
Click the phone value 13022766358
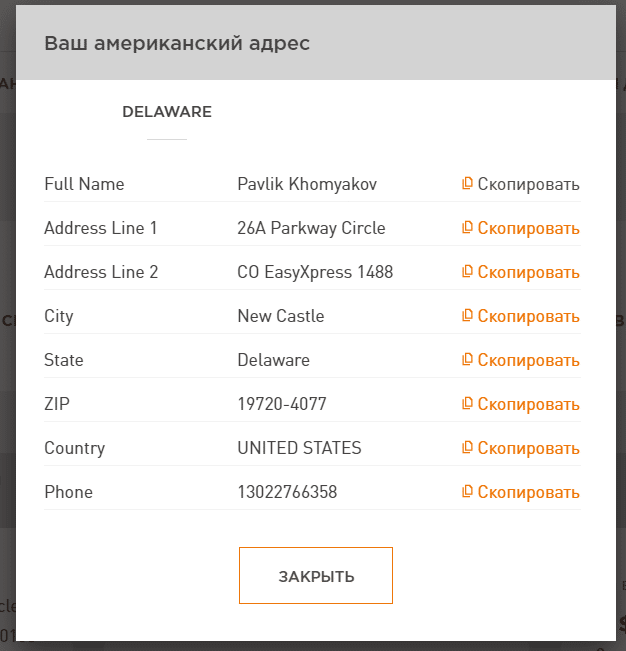(x=287, y=492)
